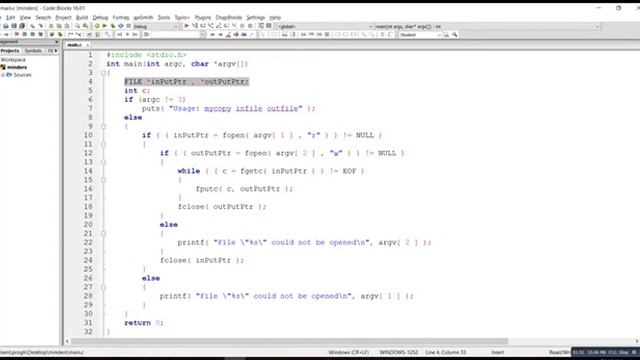Open the Fortran menu
Screen dimensions: 640x360
(x=121, y=18)
